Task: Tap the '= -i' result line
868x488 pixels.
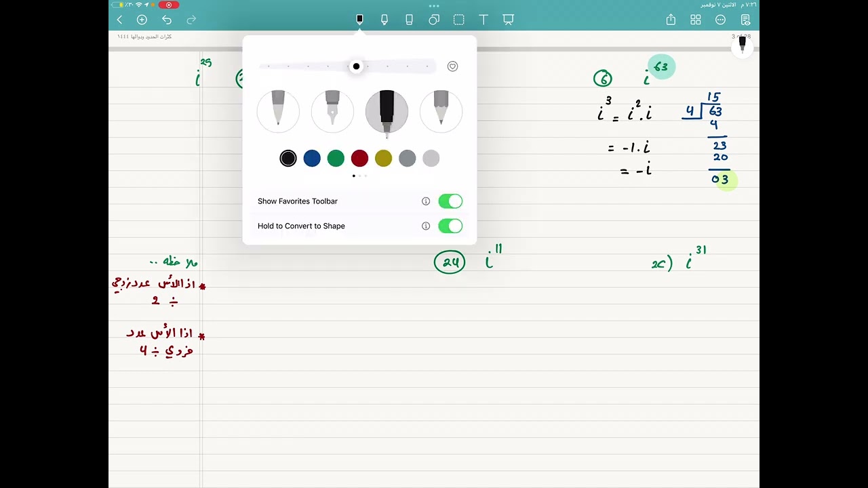Action: coord(636,170)
